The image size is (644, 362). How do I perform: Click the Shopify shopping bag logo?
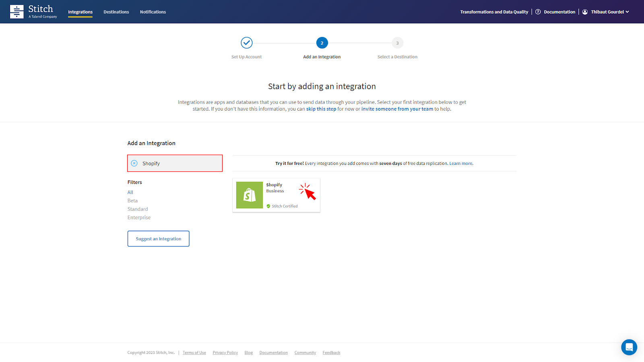pos(249,195)
